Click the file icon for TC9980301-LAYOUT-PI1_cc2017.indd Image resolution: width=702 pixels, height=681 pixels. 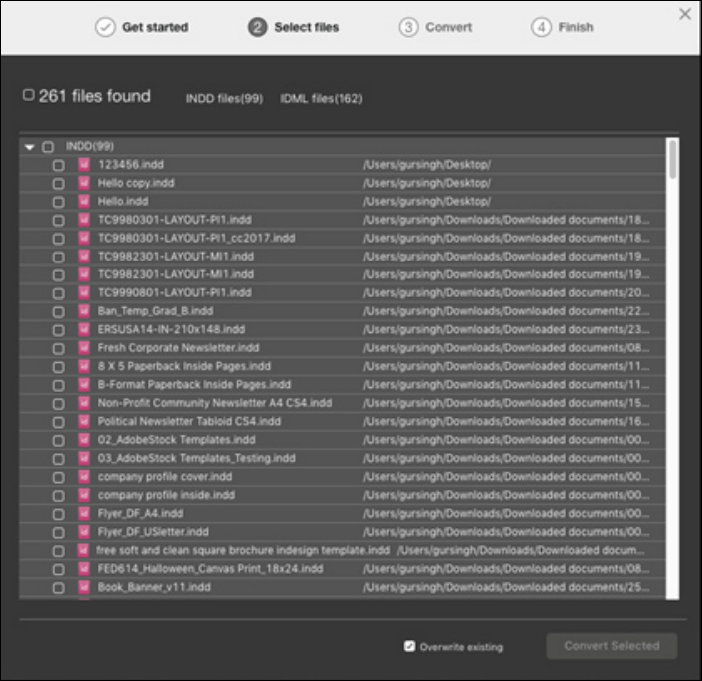pos(84,238)
